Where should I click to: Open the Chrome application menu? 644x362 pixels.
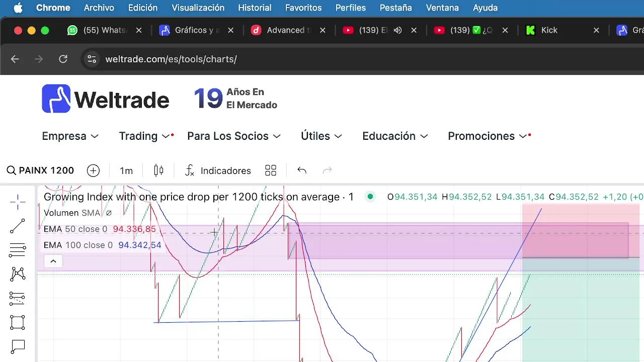pyautogui.click(x=53, y=8)
